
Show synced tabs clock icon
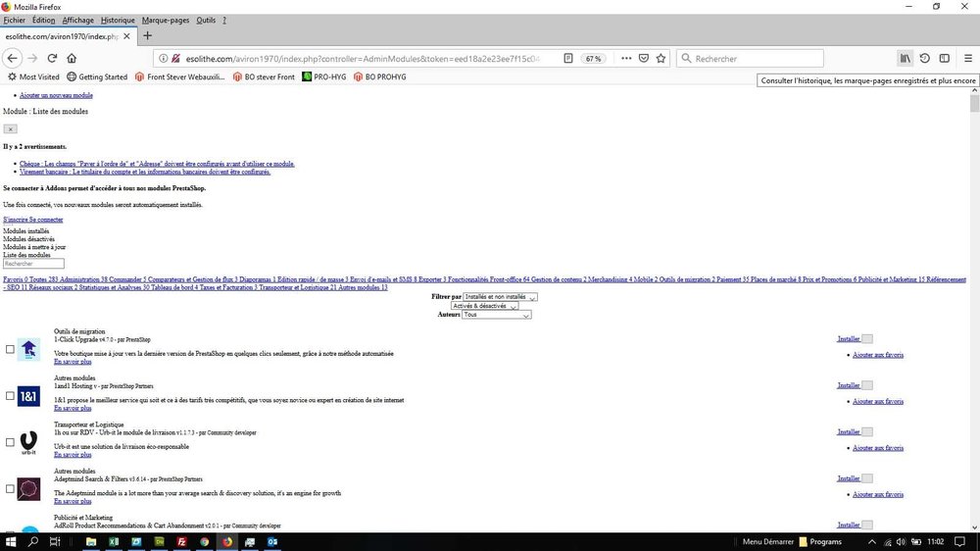click(x=925, y=58)
